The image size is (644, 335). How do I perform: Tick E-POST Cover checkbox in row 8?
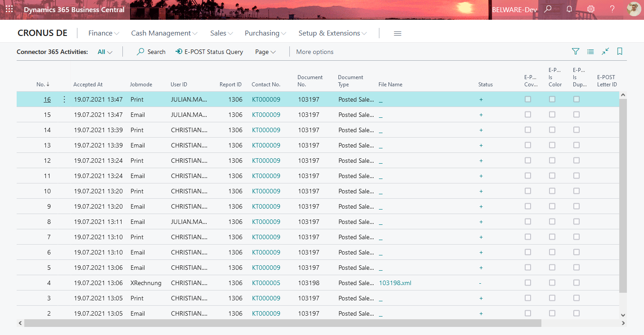[528, 222]
